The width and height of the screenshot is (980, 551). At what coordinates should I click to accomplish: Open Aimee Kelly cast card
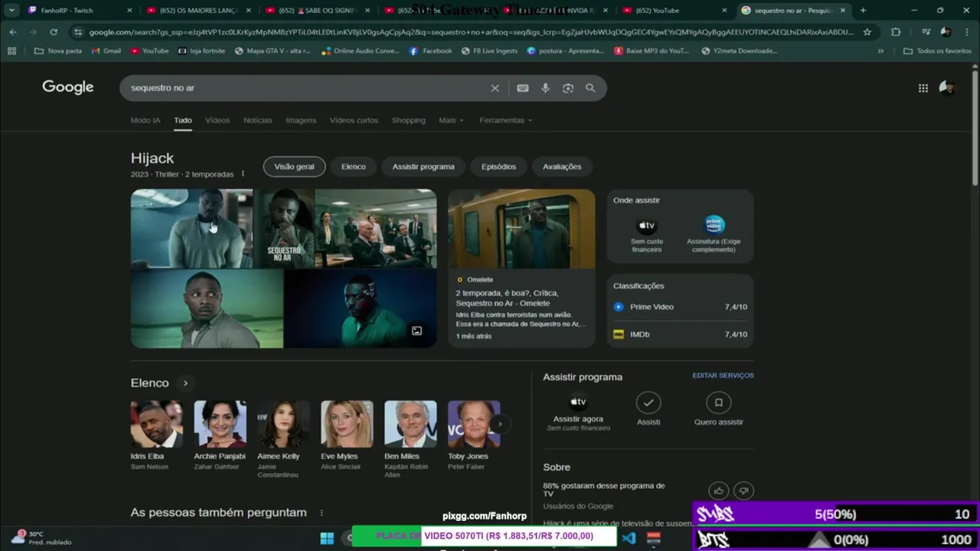(x=283, y=439)
